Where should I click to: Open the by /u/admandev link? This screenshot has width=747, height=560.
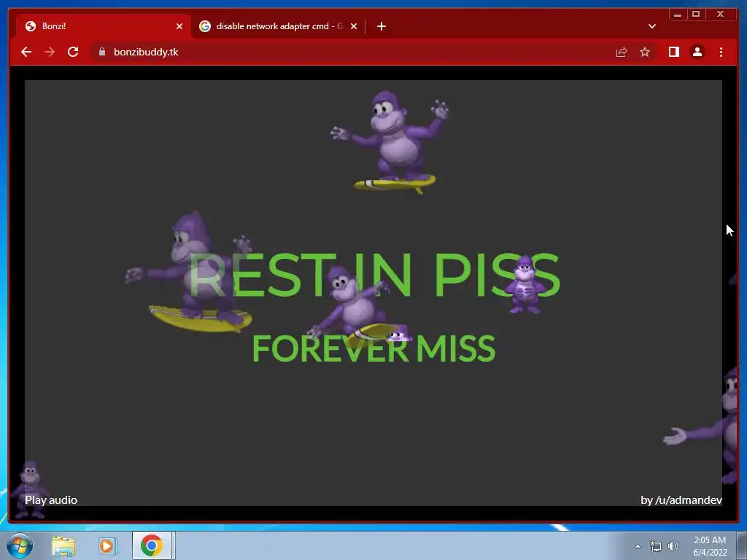click(x=681, y=500)
